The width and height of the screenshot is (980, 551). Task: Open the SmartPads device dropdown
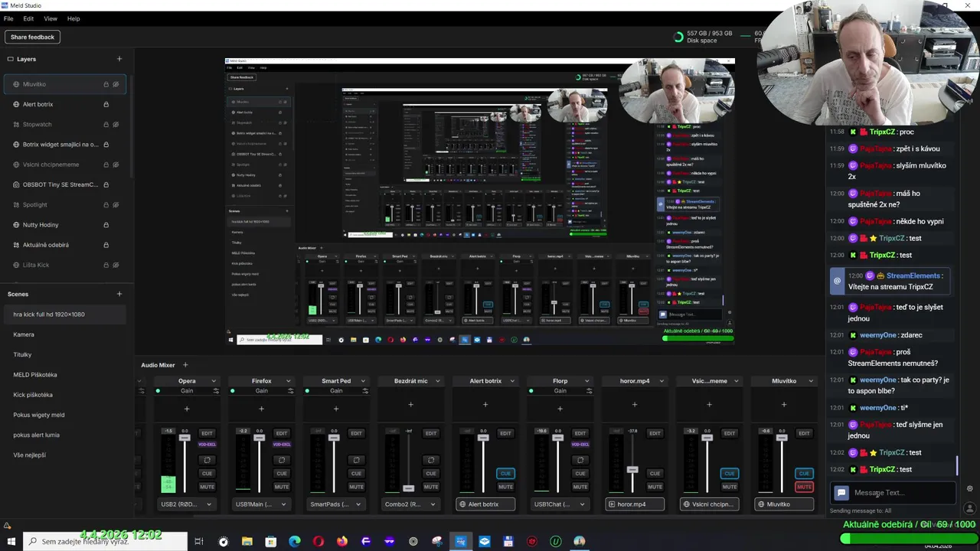click(335, 504)
